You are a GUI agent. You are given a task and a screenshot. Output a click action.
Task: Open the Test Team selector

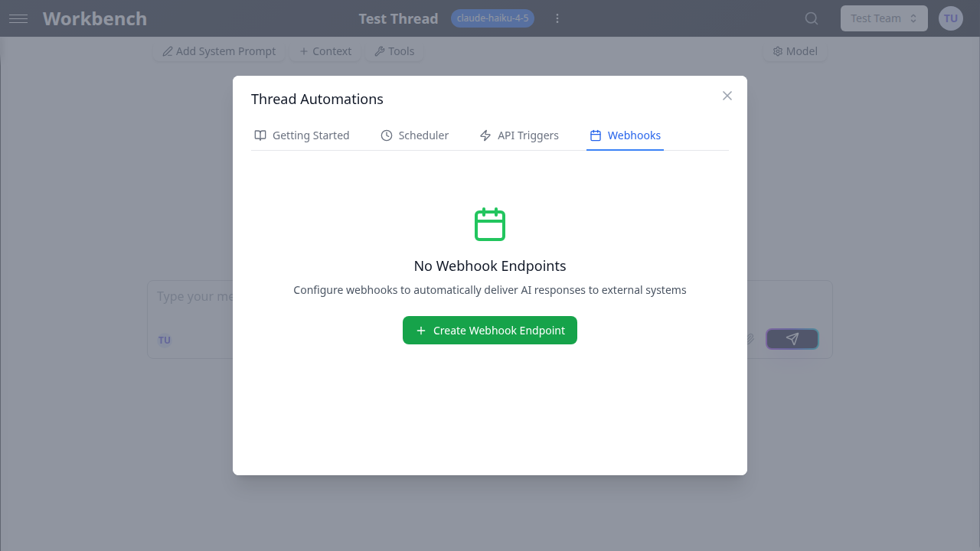click(x=884, y=18)
